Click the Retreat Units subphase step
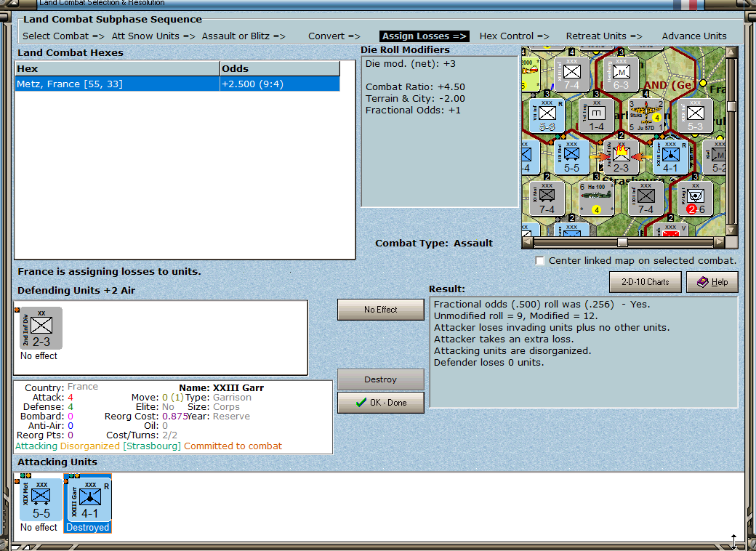 tap(604, 36)
